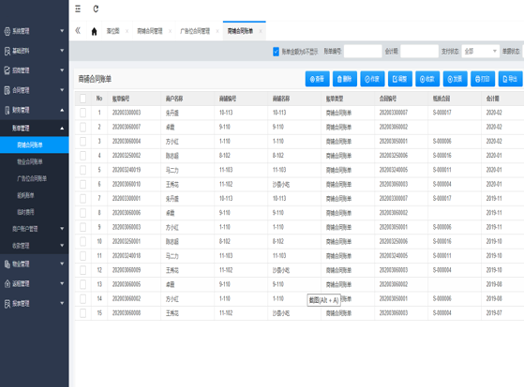Click the print (printer icon) toolbar button
This screenshot has width=524, height=387.
click(x=483, y=79)
